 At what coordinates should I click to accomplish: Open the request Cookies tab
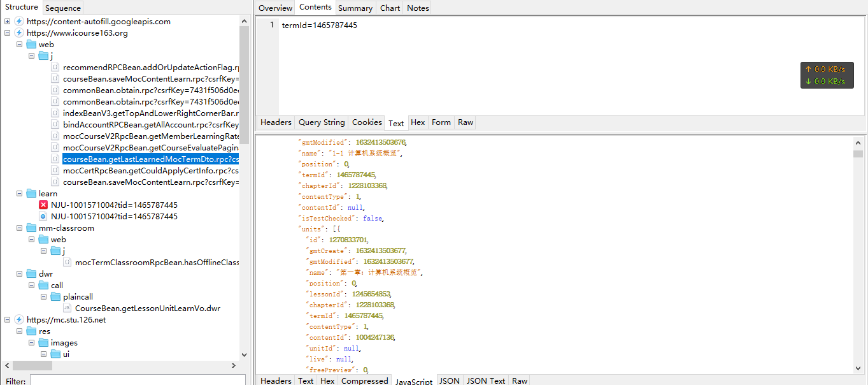pos(367,122)
